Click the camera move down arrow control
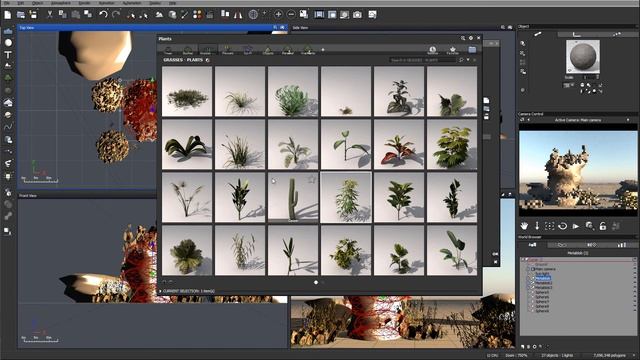640x360 pixels. (537, 226)
